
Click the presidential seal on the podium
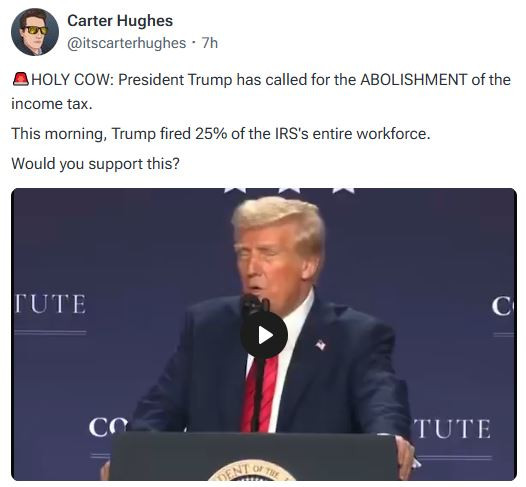click(x=252, y=471)
